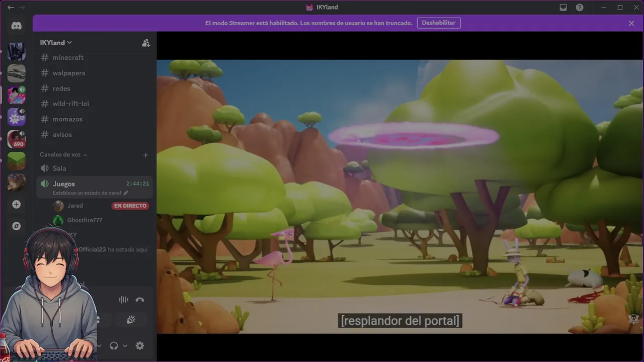
Task: Dismiss the streamer mode banner
Action: [x=631, y=23]
